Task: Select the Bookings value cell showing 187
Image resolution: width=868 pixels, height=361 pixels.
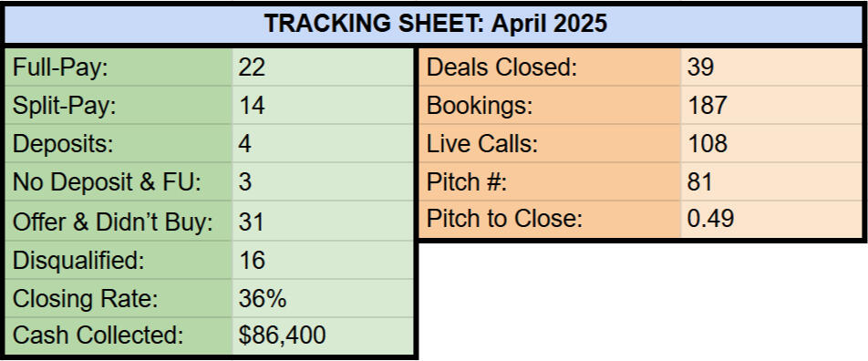Action: (x=772, y=105)
